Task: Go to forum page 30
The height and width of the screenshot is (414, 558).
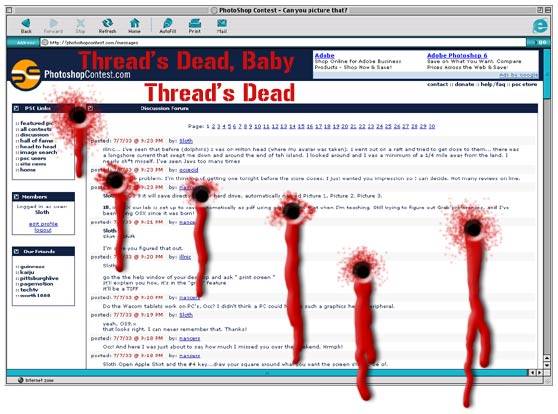Action: tap(432, 126)
